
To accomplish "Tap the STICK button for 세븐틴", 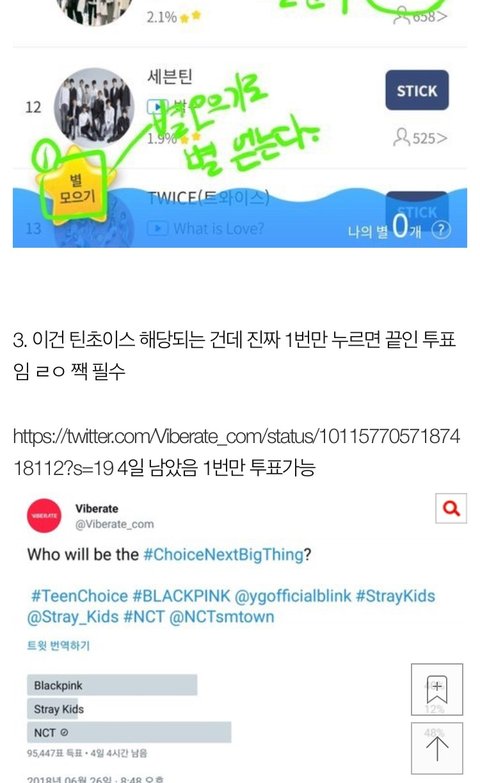I will (x=417, y=90).
